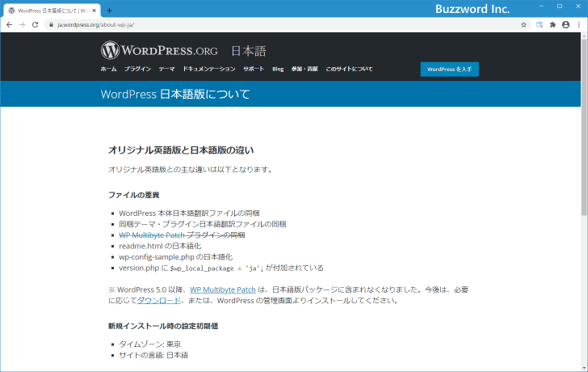Minimize the browser window
This screenshot has width=588, height=372.
(x=541, y=6)
